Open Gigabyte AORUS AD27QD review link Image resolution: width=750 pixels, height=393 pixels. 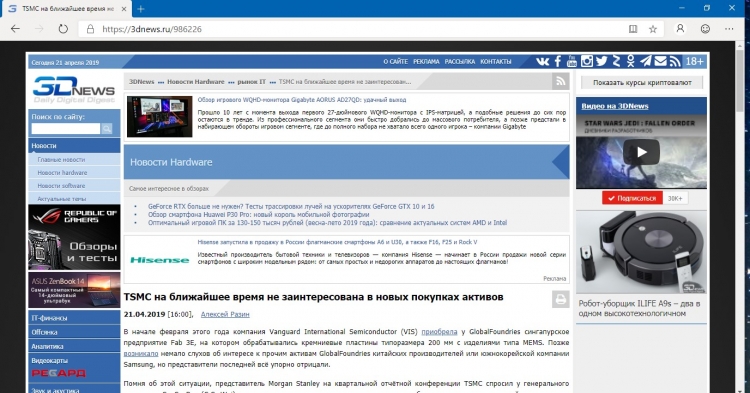(x=302, y=100)
